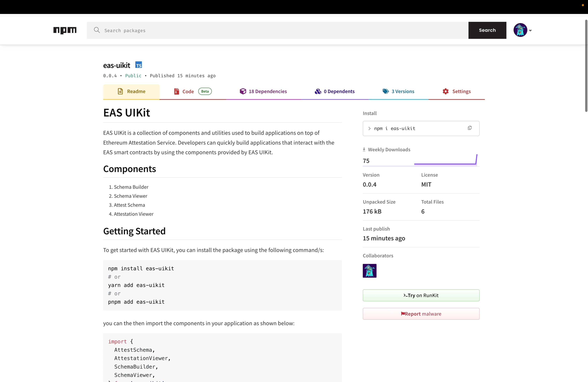Click the Report malware button

(x=421, y=313)
